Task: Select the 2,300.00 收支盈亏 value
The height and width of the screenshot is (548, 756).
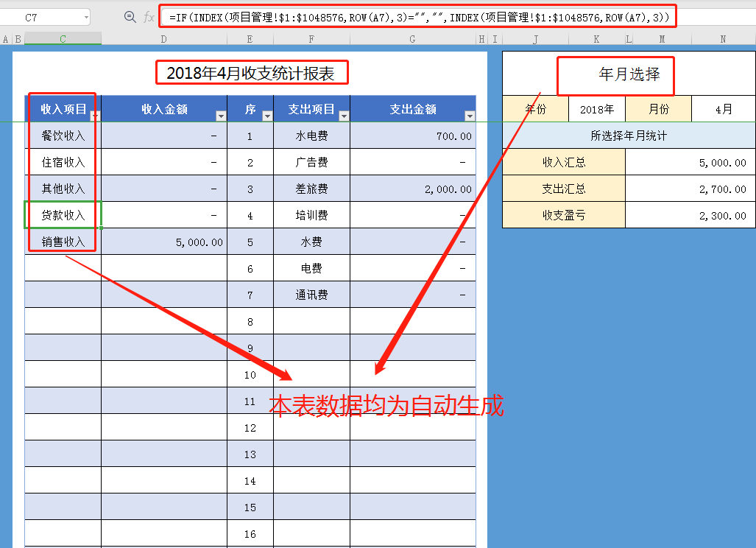Action: coord(690,215)
